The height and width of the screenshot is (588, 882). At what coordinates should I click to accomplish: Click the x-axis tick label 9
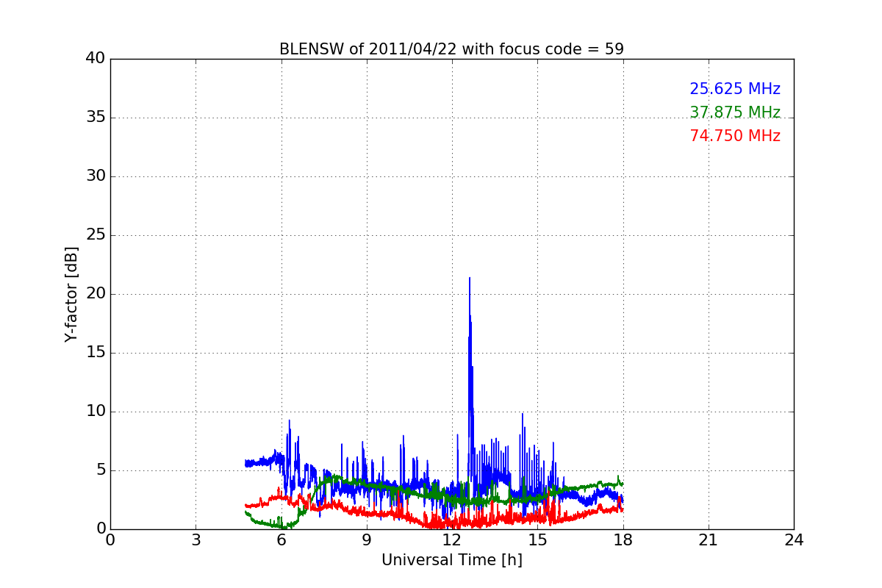click(367, 539)
